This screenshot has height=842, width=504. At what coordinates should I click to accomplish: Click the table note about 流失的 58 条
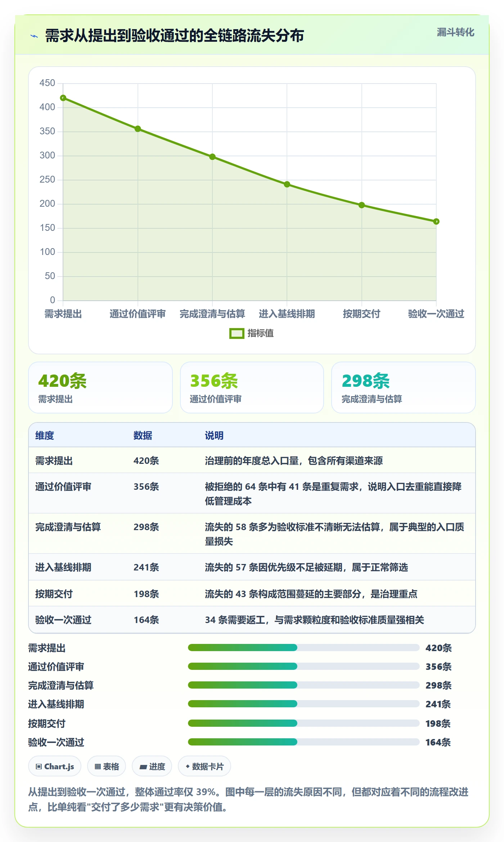334,534
